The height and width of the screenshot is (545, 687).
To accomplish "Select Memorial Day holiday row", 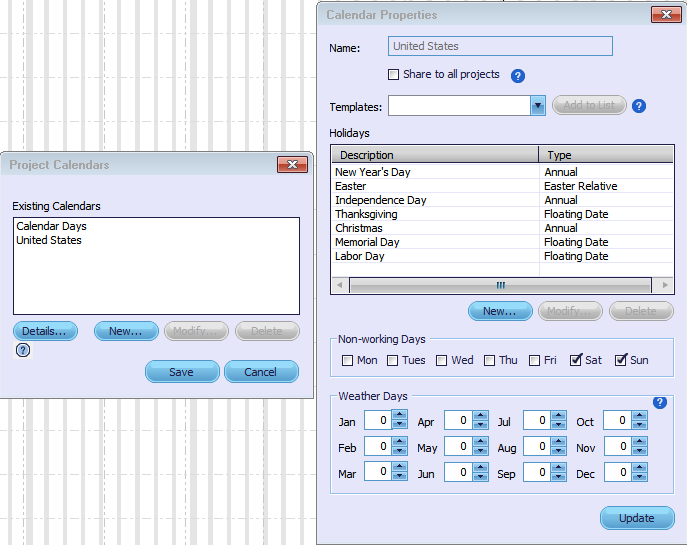I will click(502, 242).
